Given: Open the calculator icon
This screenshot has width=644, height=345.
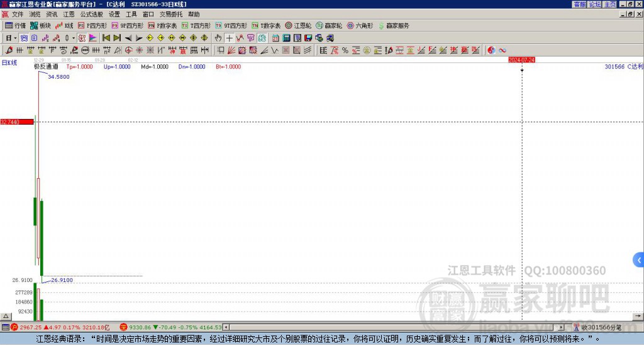Looking at the screenshot, I should 286,38.
